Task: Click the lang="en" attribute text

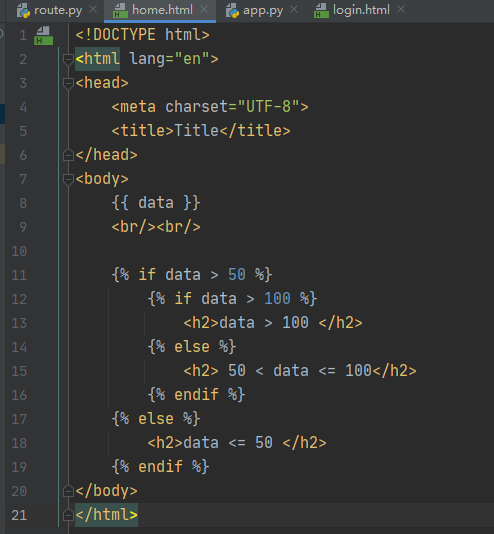Action: (x=170, y=59)
